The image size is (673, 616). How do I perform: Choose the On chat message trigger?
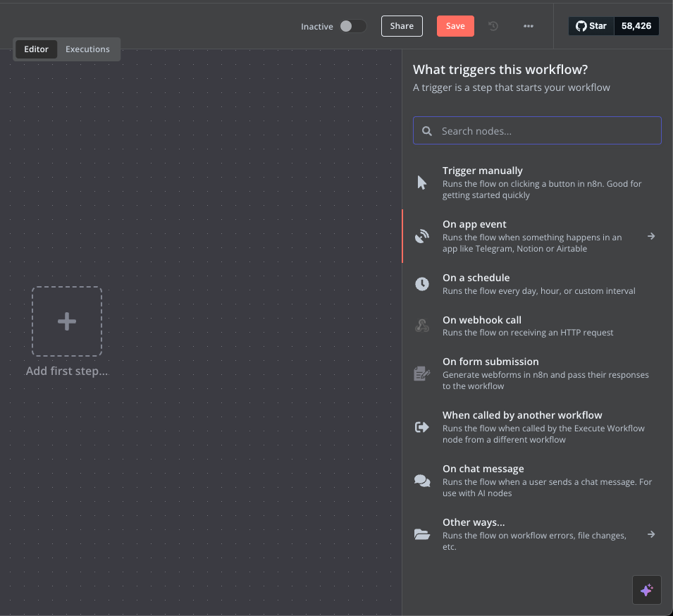(x=537, y=481)
